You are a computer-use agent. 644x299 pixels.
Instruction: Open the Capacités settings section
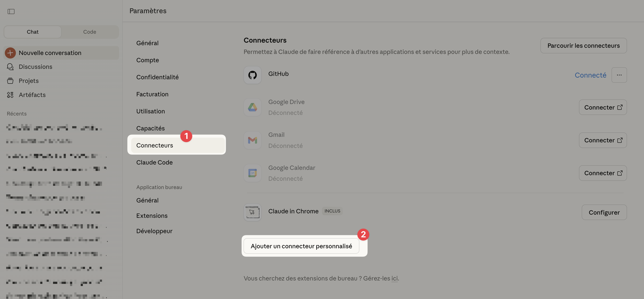pos(150,128)
